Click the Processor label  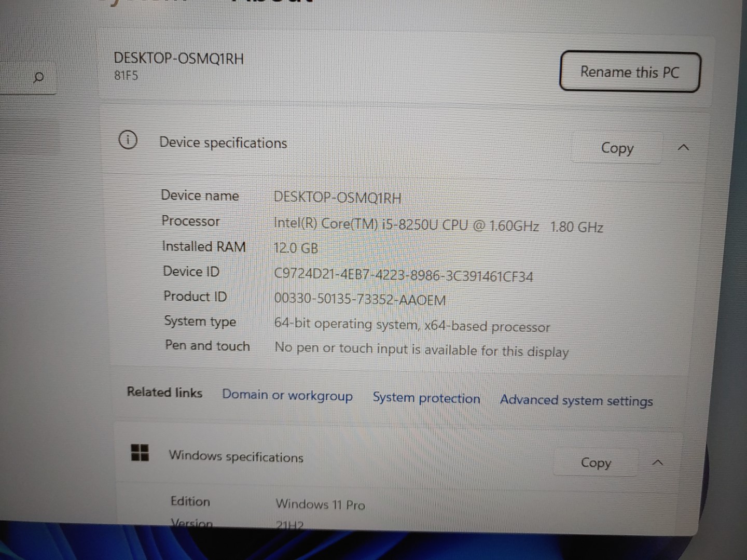[x=190, y=221]
